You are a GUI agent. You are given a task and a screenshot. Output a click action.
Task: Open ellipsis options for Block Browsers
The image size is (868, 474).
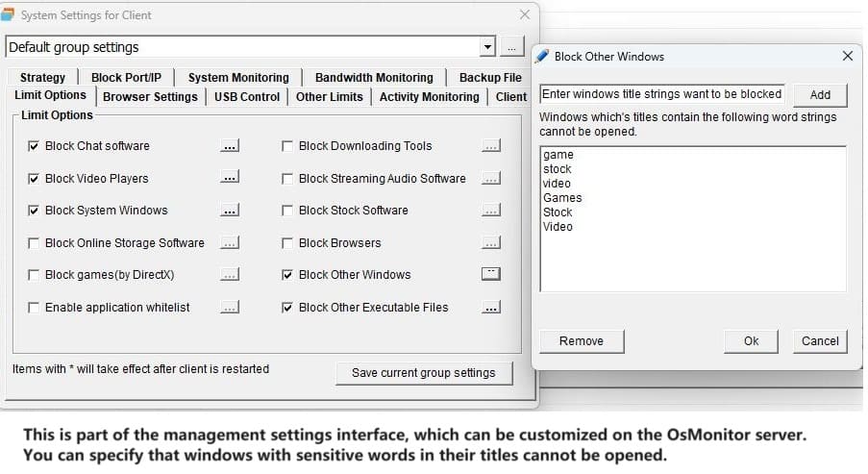click(x=491, y=242)
